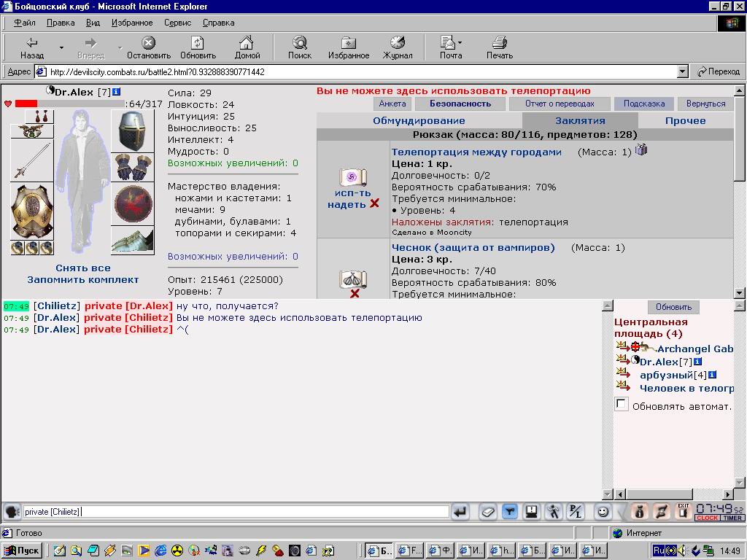
Task: Click the eraser clear chat icon
Action: tap(488, 512)
